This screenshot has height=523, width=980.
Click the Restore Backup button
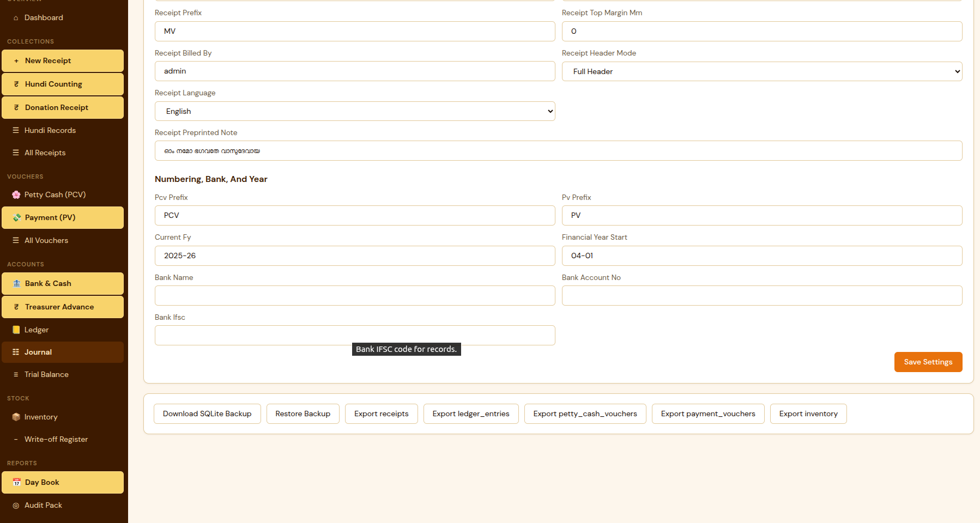[303, 414]
